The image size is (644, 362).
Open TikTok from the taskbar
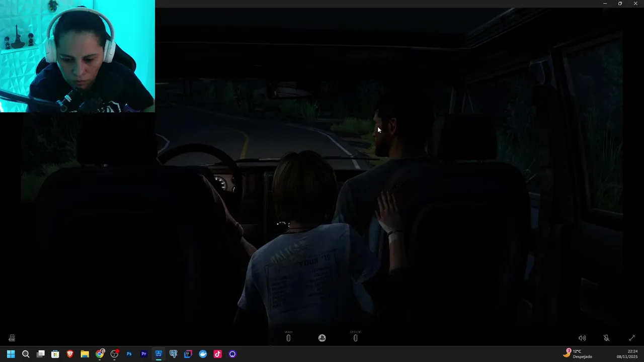click(x=217, y=354)
